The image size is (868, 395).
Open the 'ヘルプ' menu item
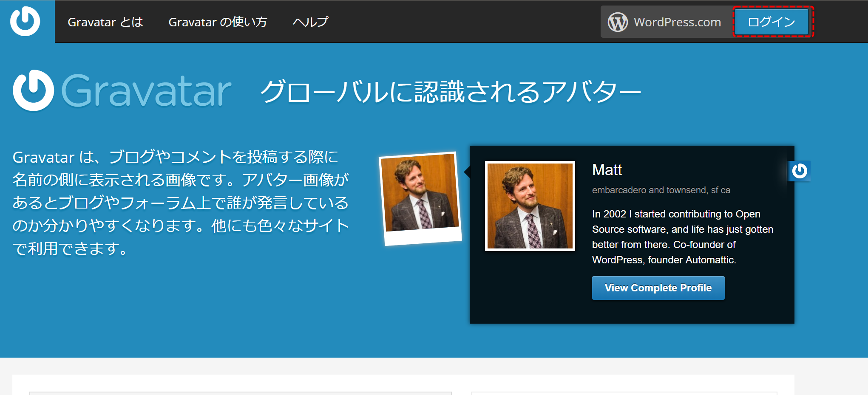[x=311, y=22]
